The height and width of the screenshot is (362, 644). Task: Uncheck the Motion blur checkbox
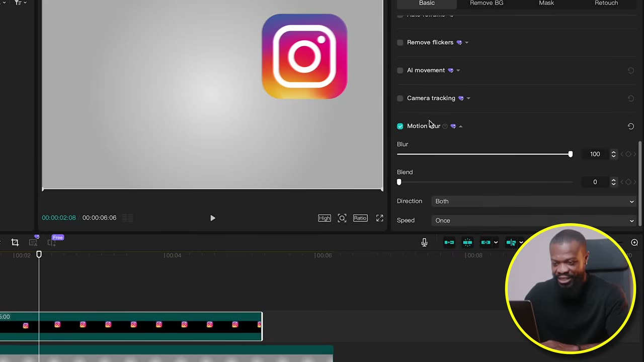400,126
